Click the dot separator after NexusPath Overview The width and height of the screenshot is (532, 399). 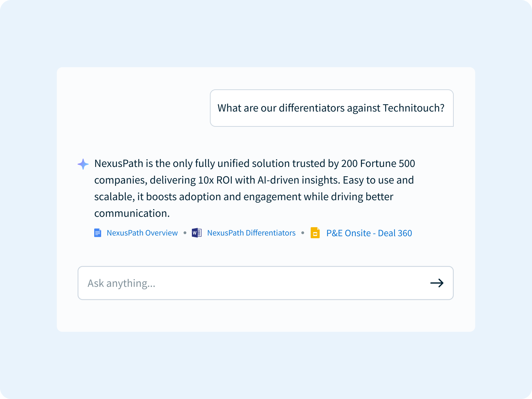185,233
